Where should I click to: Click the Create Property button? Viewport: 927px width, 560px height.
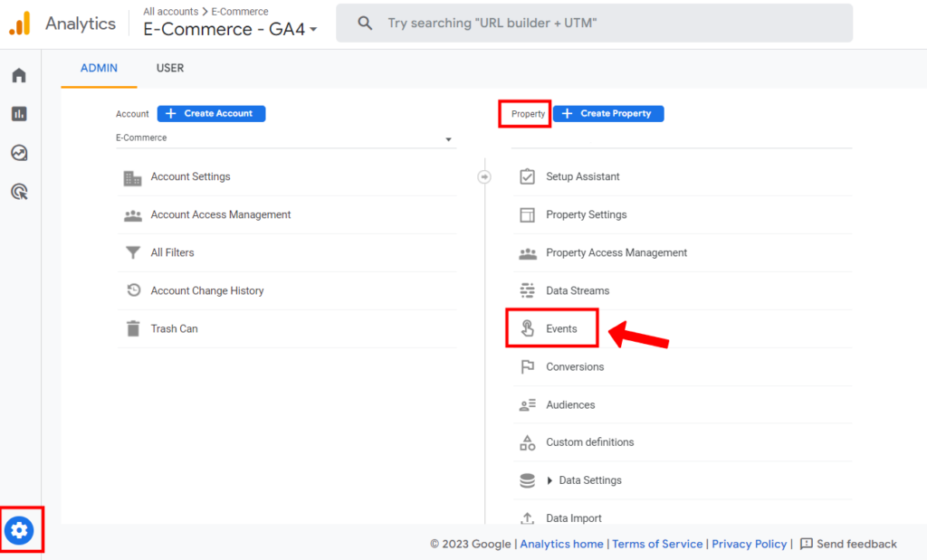coord(608,113)
